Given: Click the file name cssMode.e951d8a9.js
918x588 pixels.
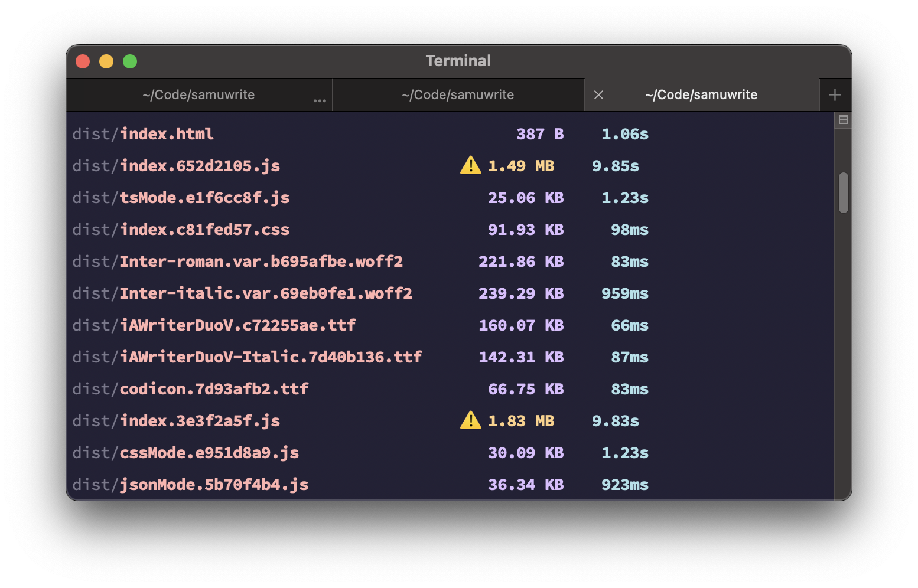Looking at the screenshot, I should 209,453.
